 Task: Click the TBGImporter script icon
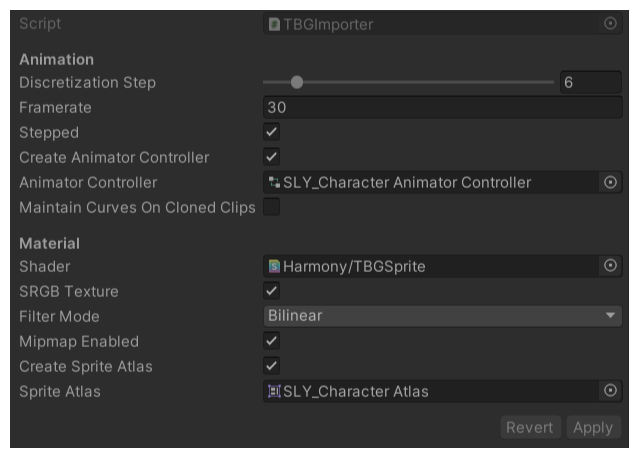pyautogui.click(x=274, y=23)
